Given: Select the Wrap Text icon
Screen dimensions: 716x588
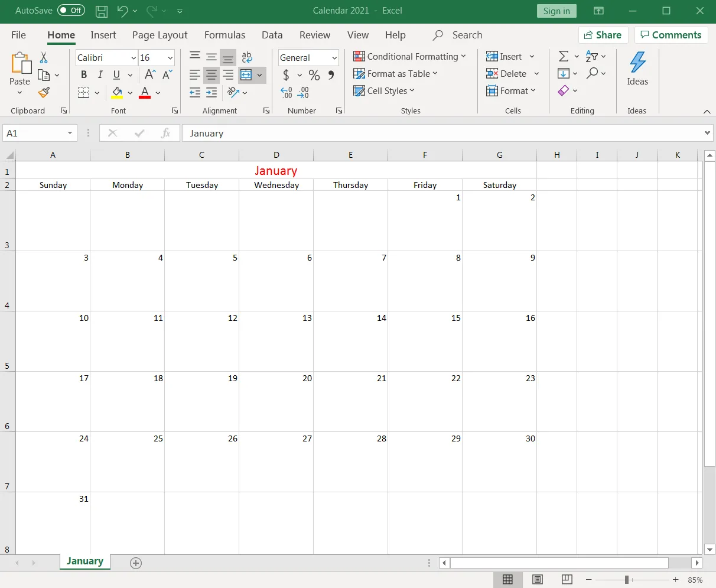Looking at the screenshot, I should [x=247, y=57].
